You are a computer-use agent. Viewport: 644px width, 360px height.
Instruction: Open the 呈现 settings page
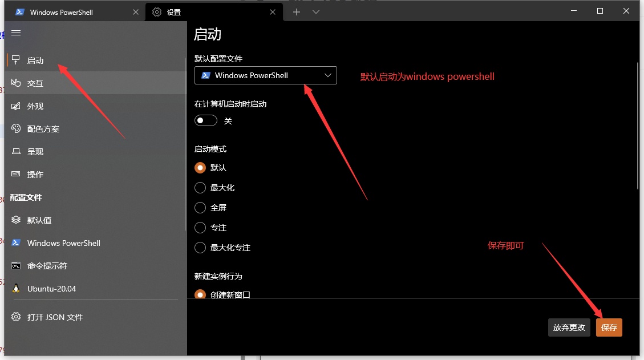(x=96, y=152)
